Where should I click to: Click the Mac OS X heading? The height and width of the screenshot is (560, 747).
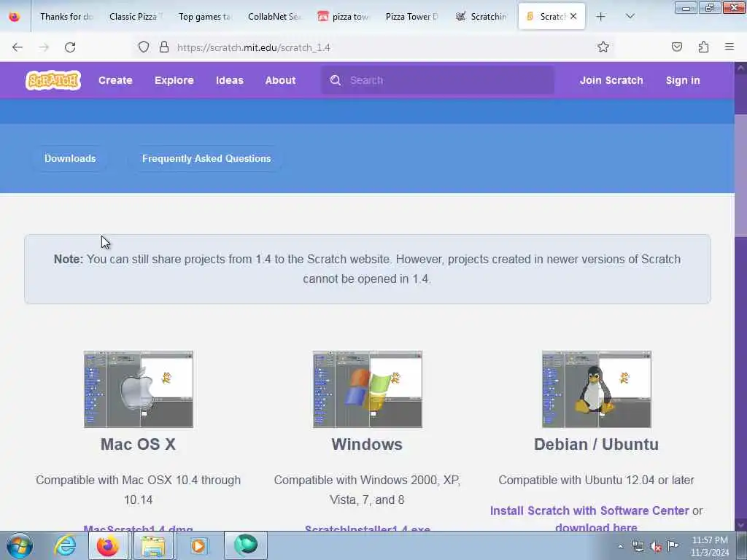(x=138, y=444)
